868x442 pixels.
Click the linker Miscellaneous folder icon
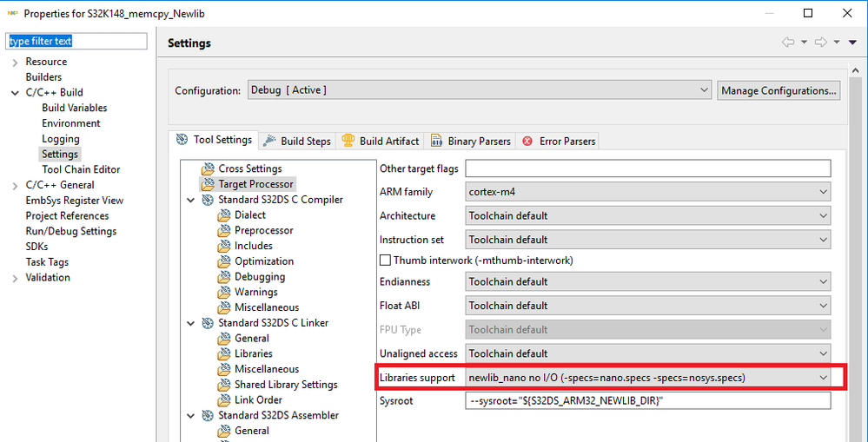(223, 369)
